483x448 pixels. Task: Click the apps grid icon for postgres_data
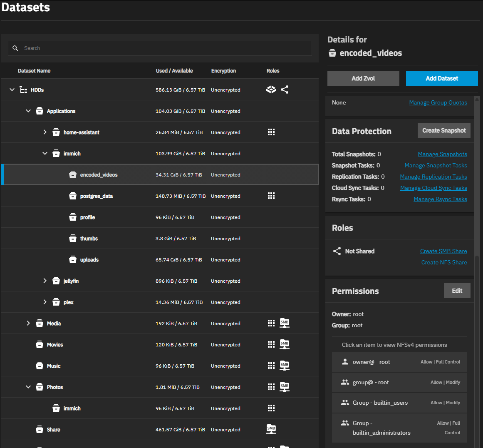pyautogui.click(x=271, y=196)
